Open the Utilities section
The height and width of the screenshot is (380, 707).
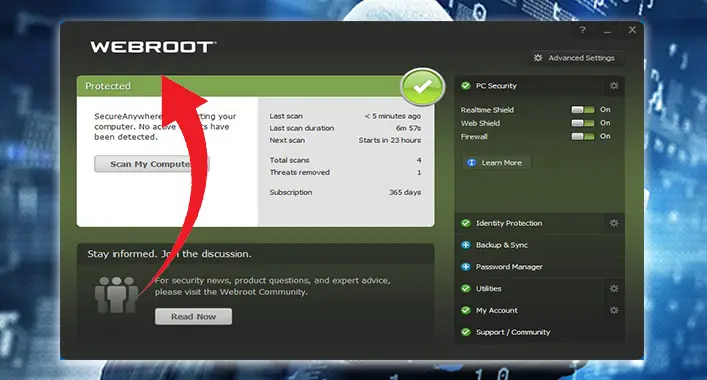click(489, 288)
